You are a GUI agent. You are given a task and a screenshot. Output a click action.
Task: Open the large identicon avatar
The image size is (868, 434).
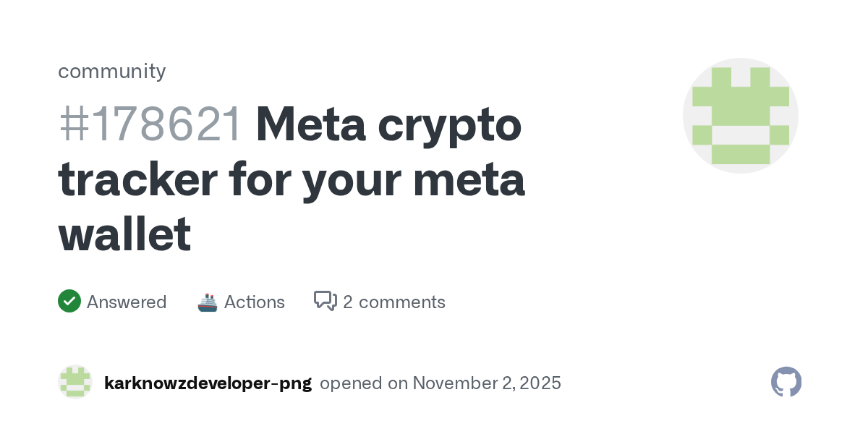click(x=740, y=116)
